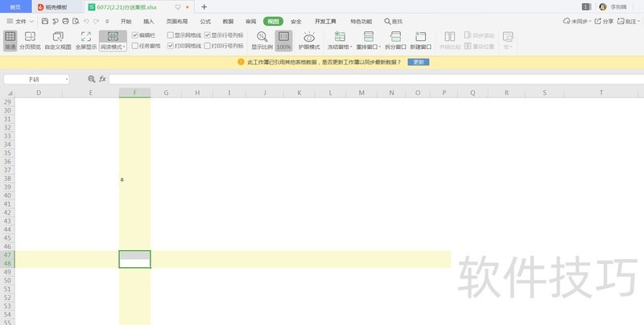644x325 pixels.
Task: Click the F48 name box field
Action: (35, 79)
